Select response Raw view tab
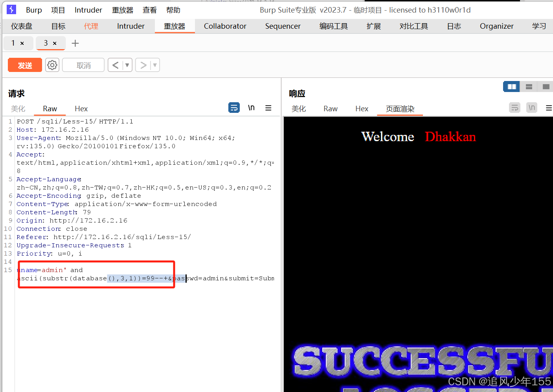Image resolution: width=553 pixels, height=392 pixels. [x=331, y=109]
